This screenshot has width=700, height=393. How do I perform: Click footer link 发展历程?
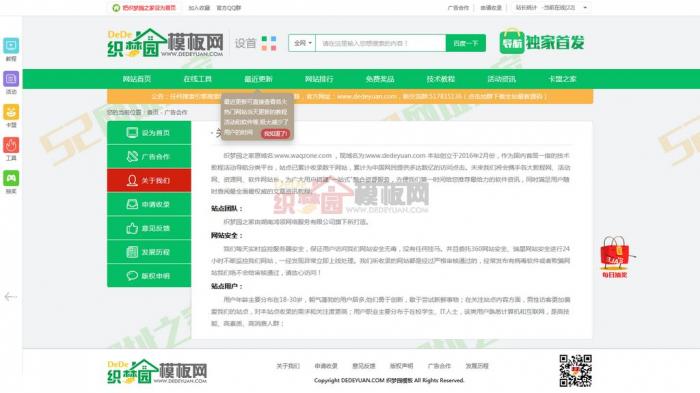coord(477,366)
